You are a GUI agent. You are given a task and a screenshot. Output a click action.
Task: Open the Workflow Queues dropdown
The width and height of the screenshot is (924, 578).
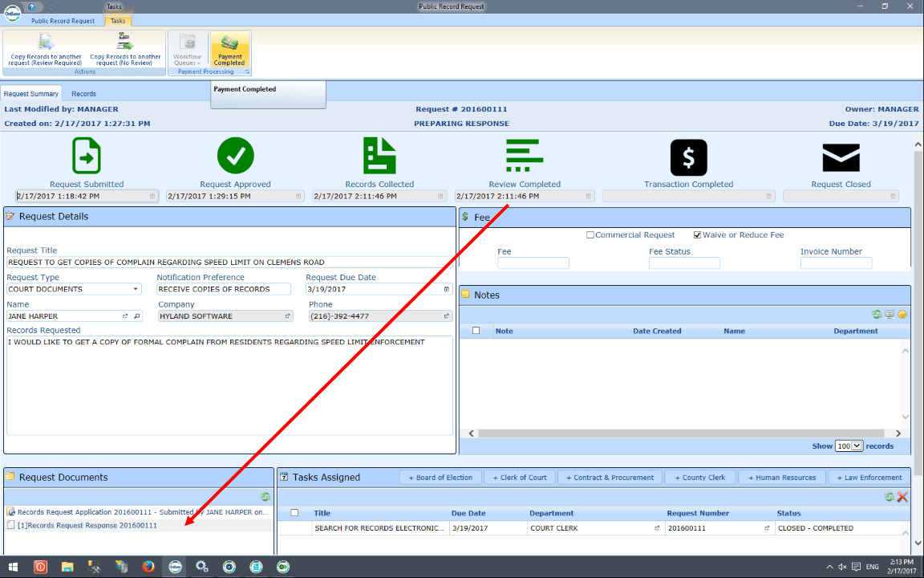(x=188, y=50)
